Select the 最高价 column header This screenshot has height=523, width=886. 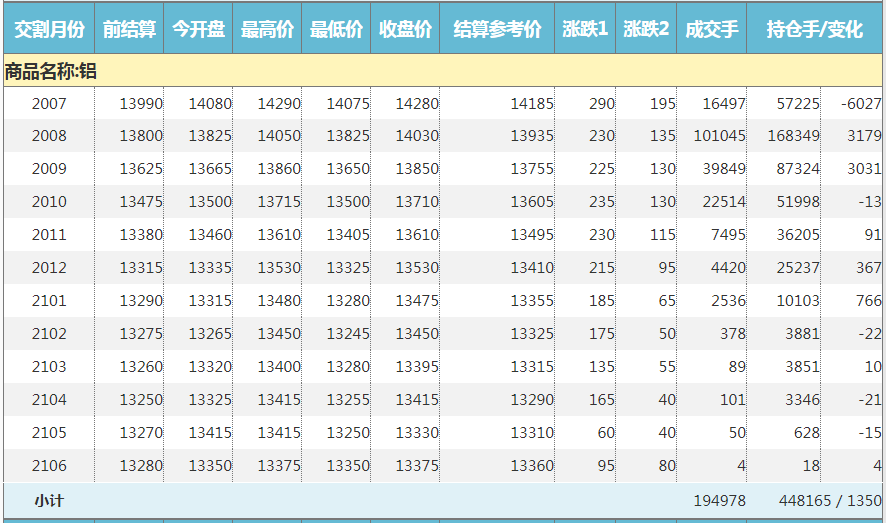click(x=267, y=30)
